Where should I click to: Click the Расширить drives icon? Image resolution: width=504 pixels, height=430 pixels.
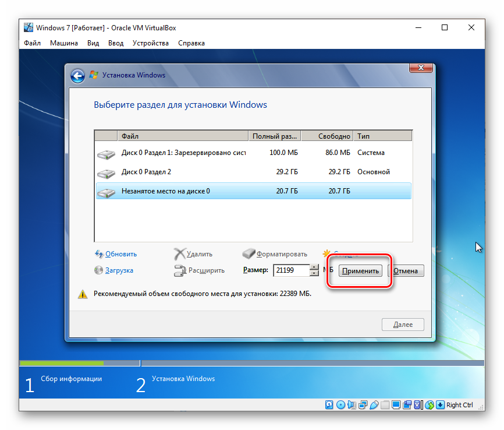[180, 271]
